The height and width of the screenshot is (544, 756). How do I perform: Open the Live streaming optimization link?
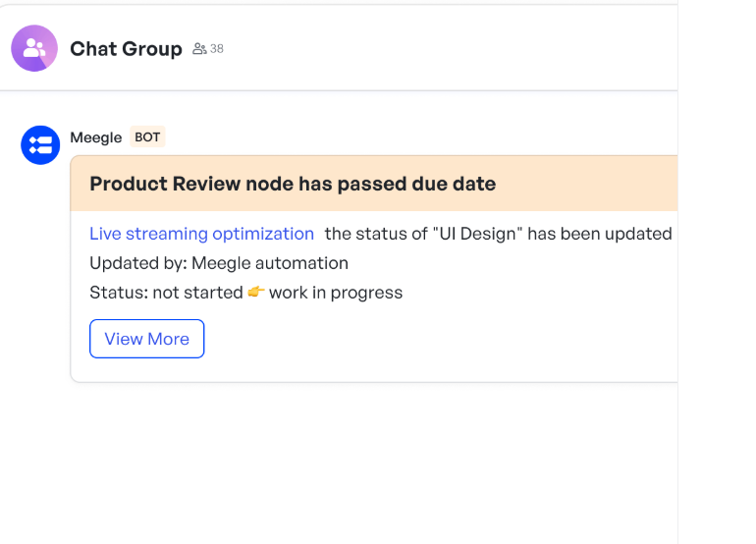point(201,234)
